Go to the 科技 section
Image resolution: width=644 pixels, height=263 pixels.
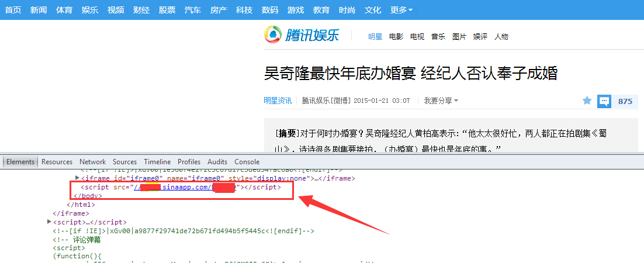coord(244,10)
